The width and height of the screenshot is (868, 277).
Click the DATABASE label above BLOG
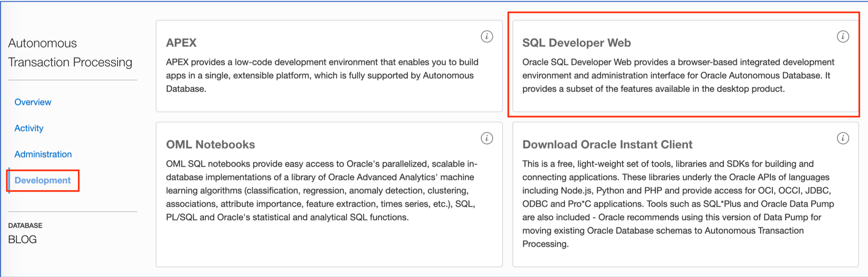pos(25,225)
